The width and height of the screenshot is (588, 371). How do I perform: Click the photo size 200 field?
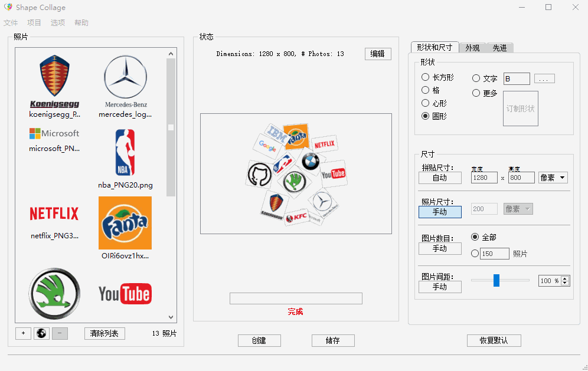(x=484, y=209)
